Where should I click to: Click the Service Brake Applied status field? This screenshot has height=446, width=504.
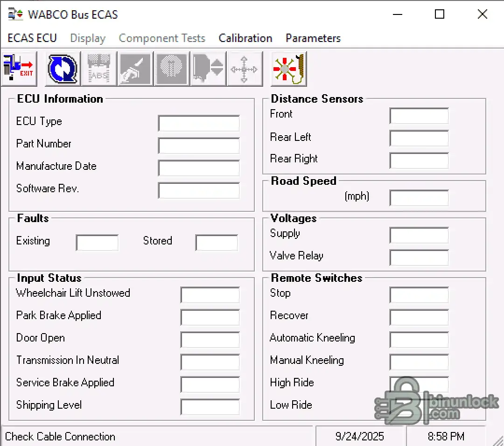210,384
